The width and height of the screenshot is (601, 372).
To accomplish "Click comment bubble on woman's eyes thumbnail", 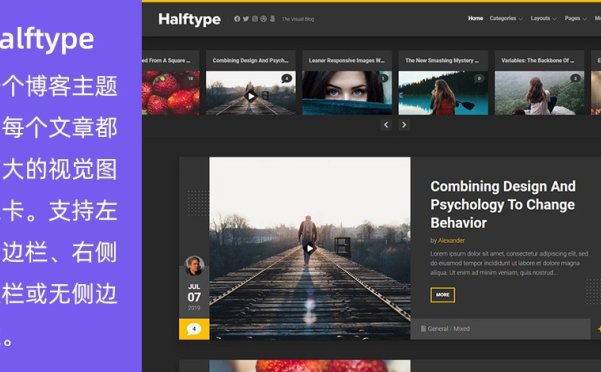I will (x=383, y=79).
